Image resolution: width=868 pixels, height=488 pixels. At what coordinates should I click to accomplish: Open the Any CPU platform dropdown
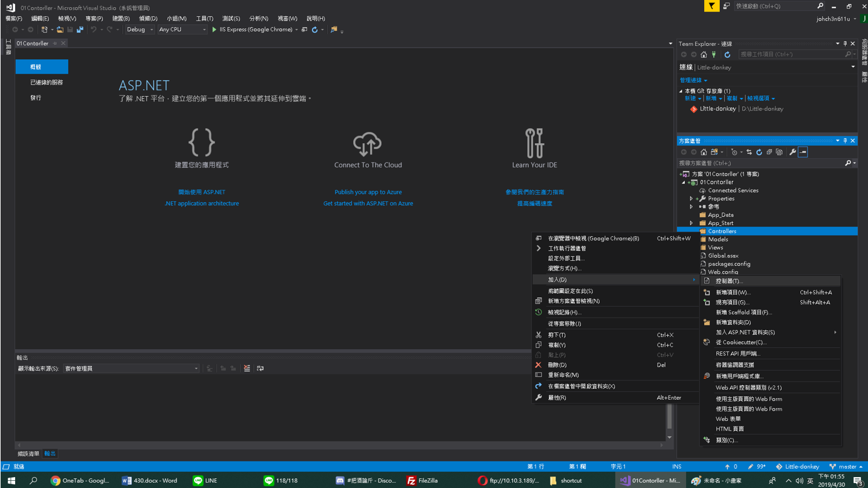point(182,30)
